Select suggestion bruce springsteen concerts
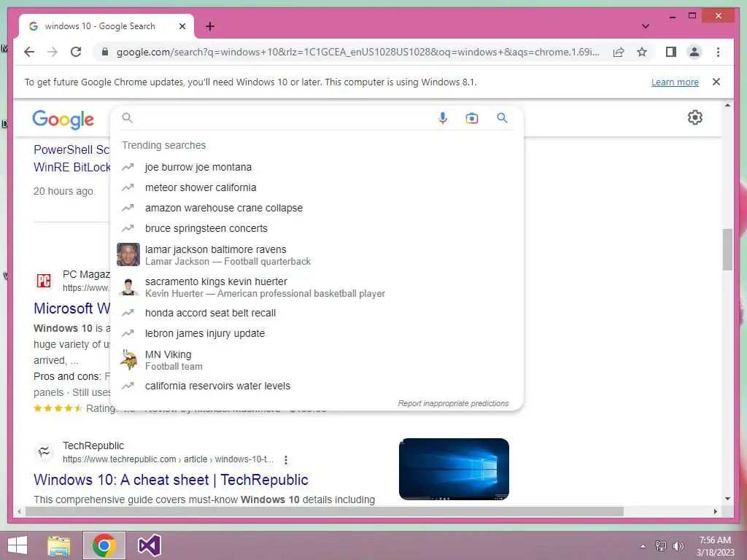The height and width of the screenshot is (560, 747). 317,228
